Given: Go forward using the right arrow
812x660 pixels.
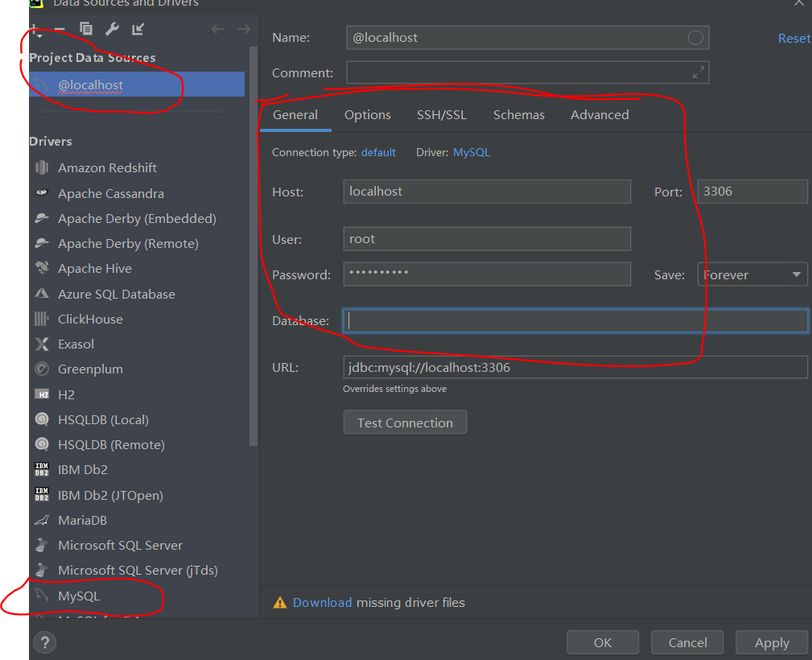Looking at the screenshot, I should pyautogui.click(x=244, y=29).
